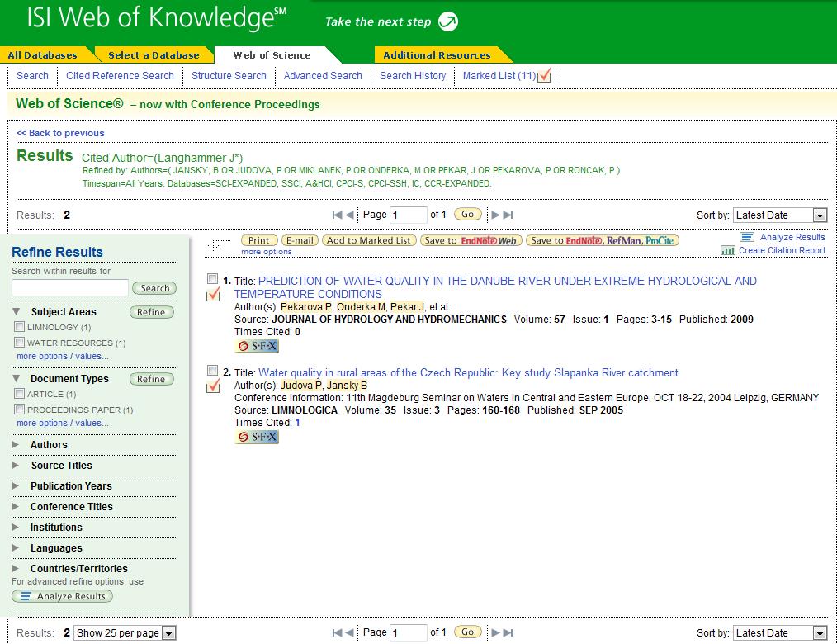This screenshot has height=644, width=837.
Task: Click the dotted arrow icon beside Print
Action: click(x=218, y=244)
